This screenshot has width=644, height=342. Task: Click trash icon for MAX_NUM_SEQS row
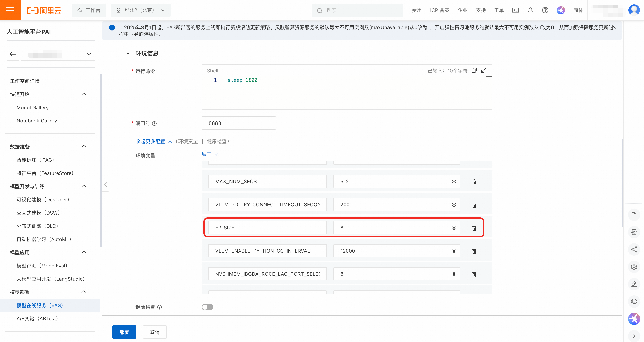click(x=474, y=182)
